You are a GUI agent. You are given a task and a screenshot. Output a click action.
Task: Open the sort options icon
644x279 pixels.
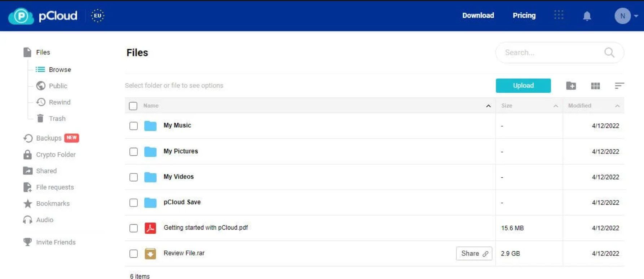(619, 85)
